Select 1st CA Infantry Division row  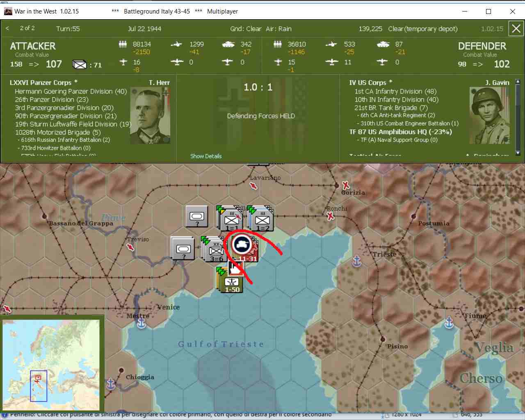click(x=395, y=91)
